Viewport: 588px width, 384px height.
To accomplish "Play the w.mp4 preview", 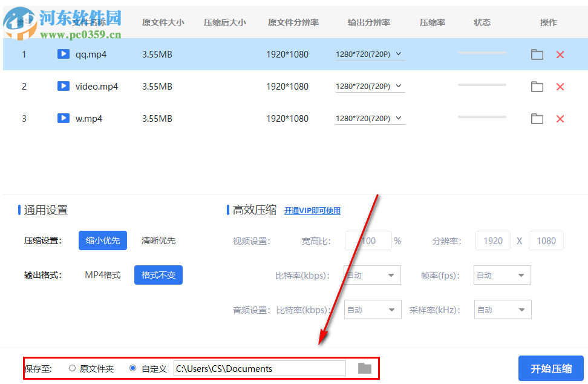I will [64, 118].
